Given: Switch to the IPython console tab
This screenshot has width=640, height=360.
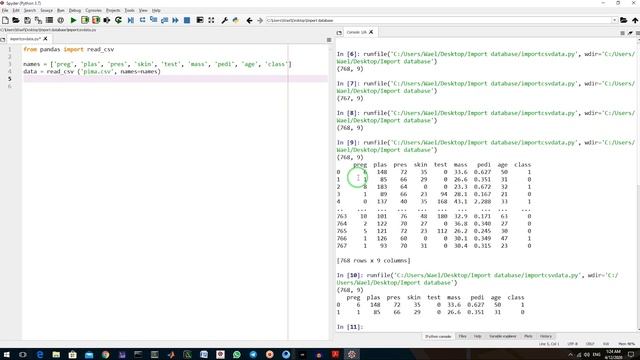Looking at the screenshot, I should (x=438, y=336).
